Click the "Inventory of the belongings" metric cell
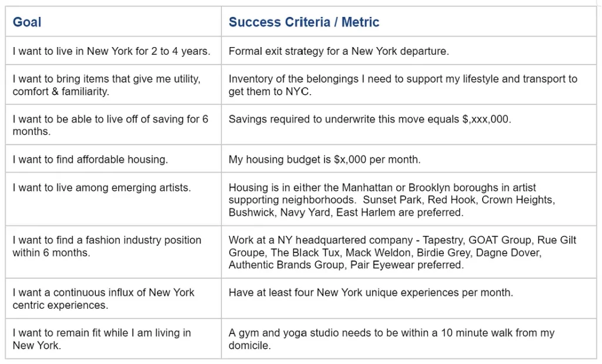The image size is (602, 364). [x=403, y=85]
